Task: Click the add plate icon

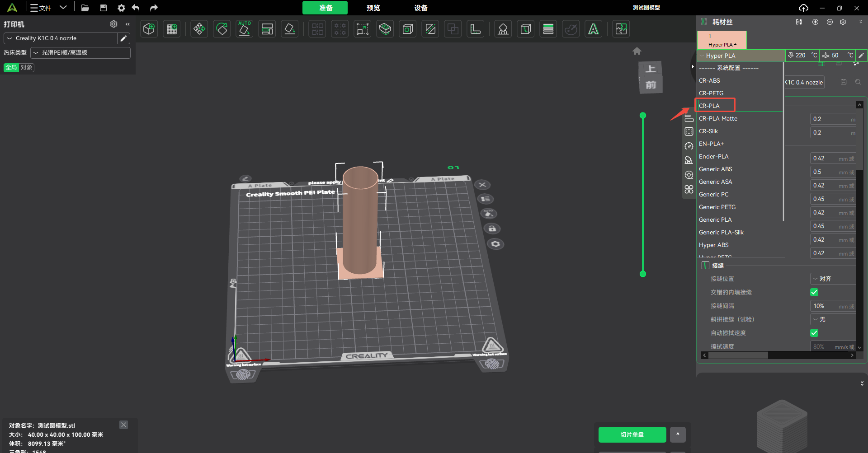Action: point(172,29)
